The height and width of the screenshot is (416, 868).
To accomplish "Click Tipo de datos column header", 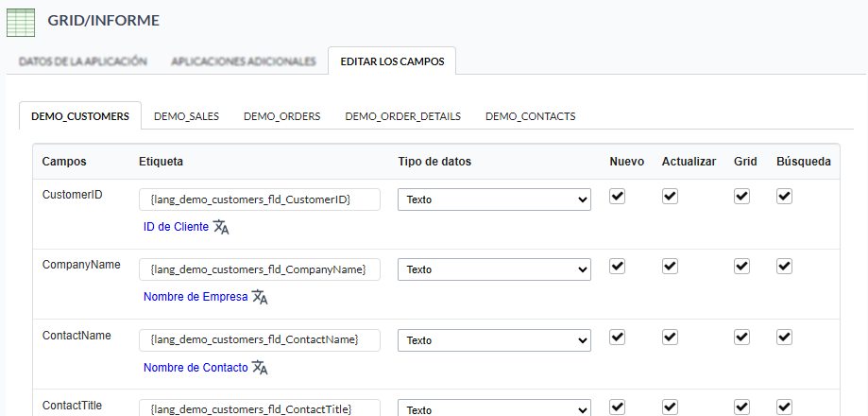I will pos(434,162).
